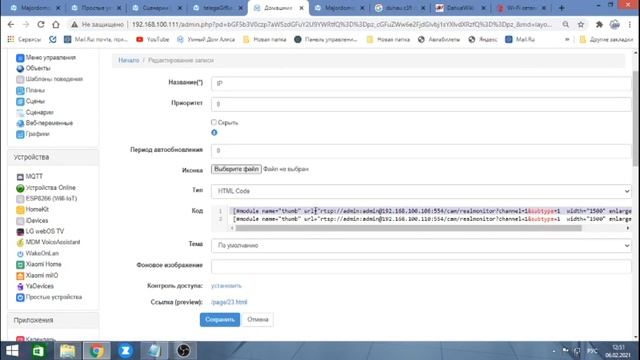Open the YouTube bookmark
The width and height of the screenshot is (640, 360).
point(152,40)
